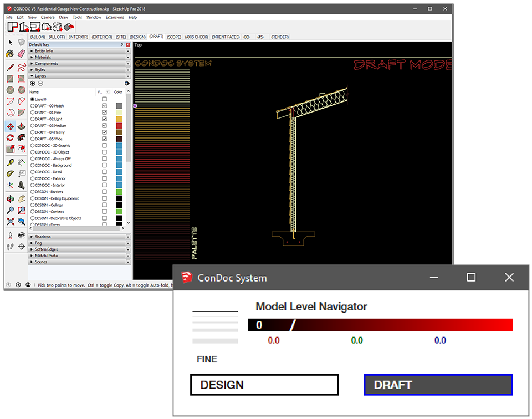Select the Zoom magnifier tool
The height and width of the screenshot is (419, 532).
[x=10, y=211]
